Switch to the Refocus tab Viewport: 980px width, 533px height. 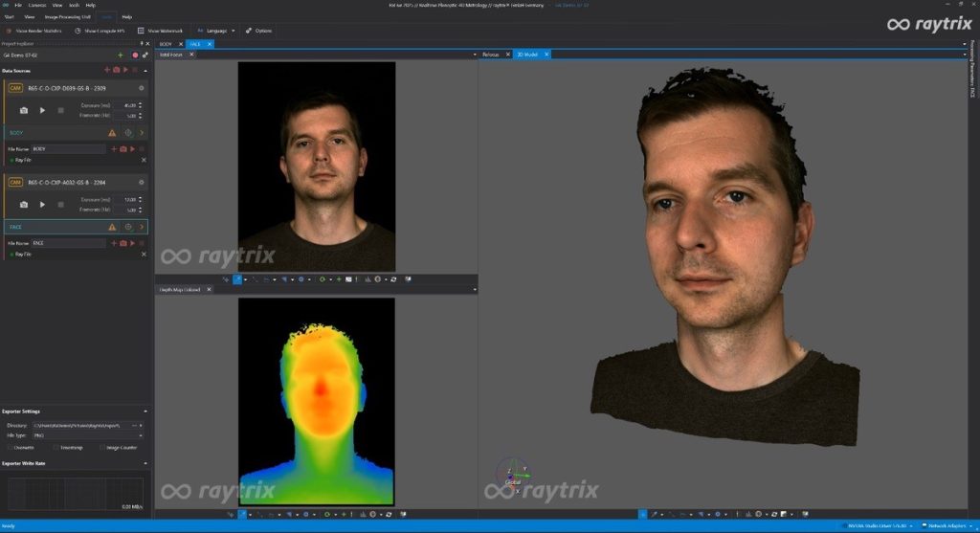pyautogui.click(x=491, y=55)
